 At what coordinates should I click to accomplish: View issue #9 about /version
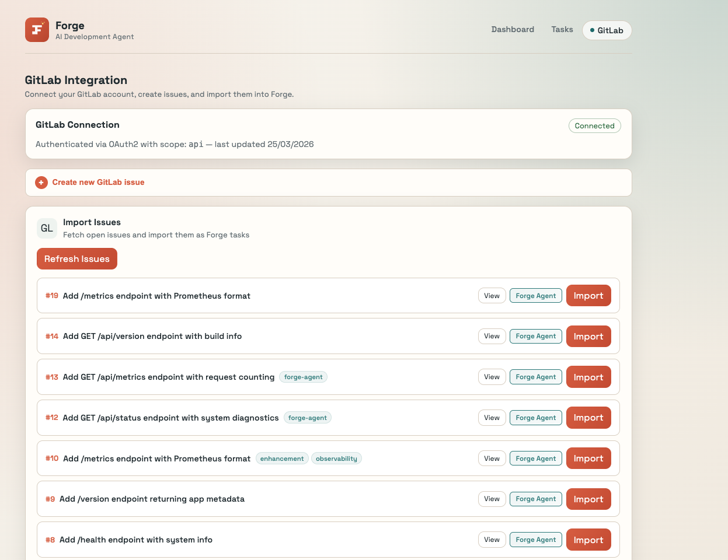click(x=492, y=499)
